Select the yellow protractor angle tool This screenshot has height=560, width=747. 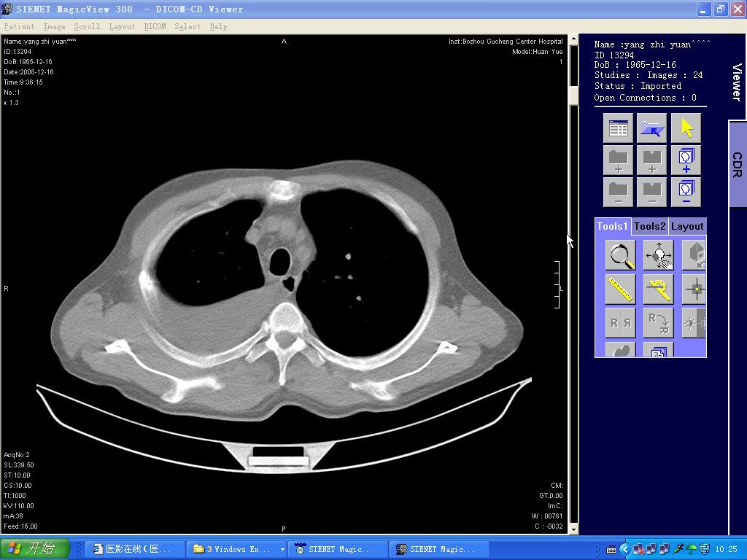click(659, 289)
